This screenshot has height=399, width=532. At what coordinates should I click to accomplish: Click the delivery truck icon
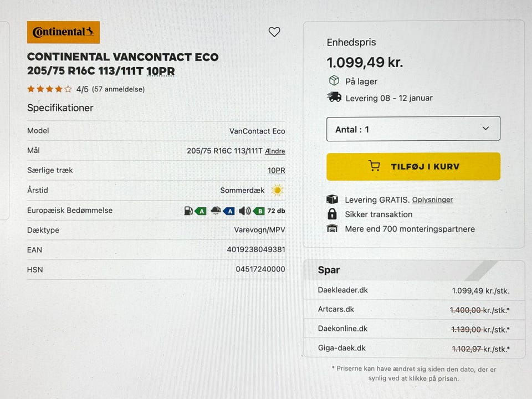(334, 98)
